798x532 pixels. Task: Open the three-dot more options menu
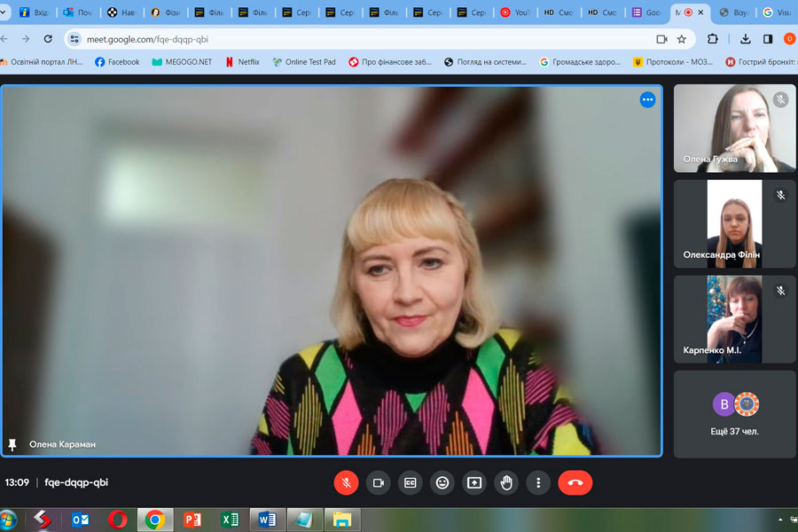tap(538, 482)
